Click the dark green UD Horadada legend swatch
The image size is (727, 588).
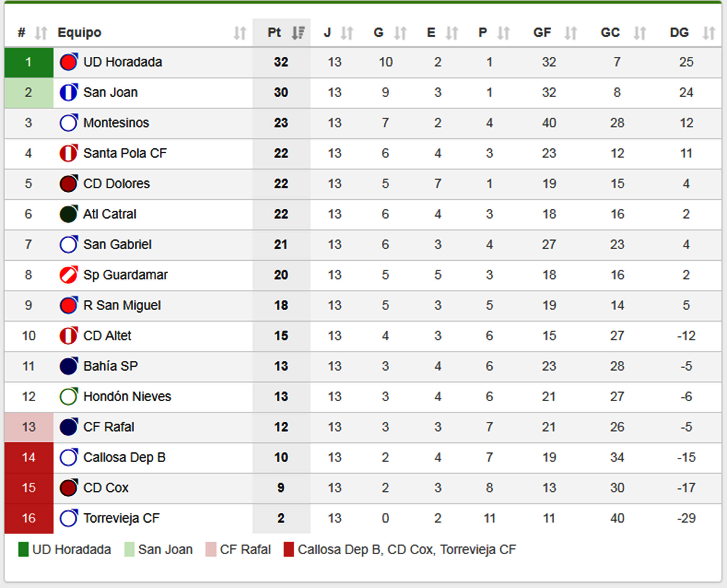tap(23, 550)
